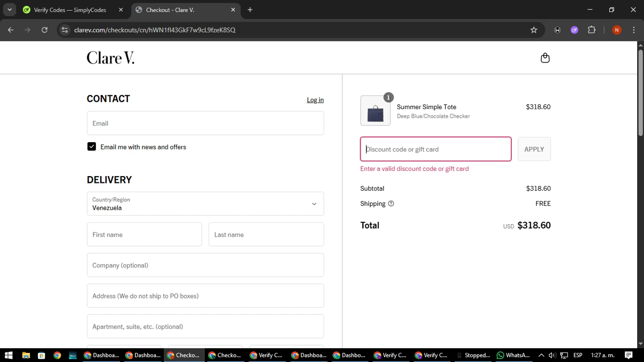Open the round W extension icon
644x362 pixels.
[x=557, y=30]
